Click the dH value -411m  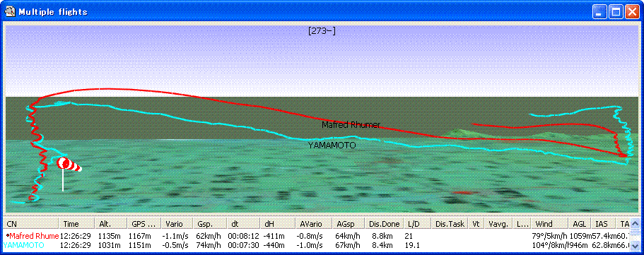point(275,236)
